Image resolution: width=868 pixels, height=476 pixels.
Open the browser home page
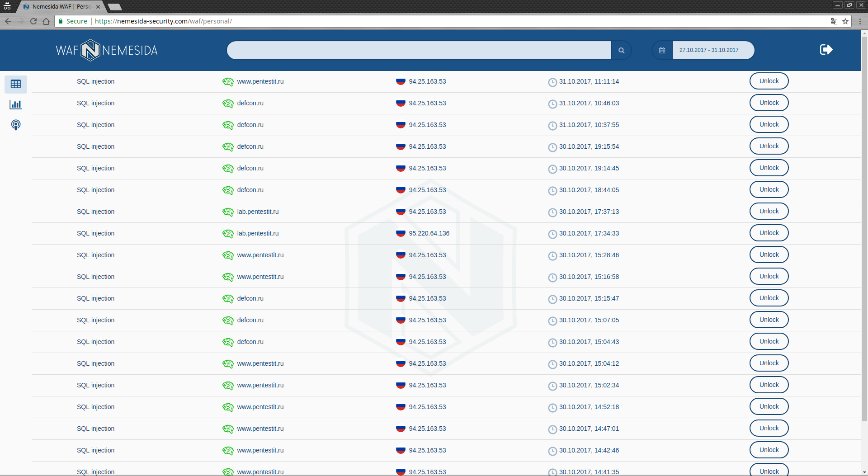click(46, 21)
